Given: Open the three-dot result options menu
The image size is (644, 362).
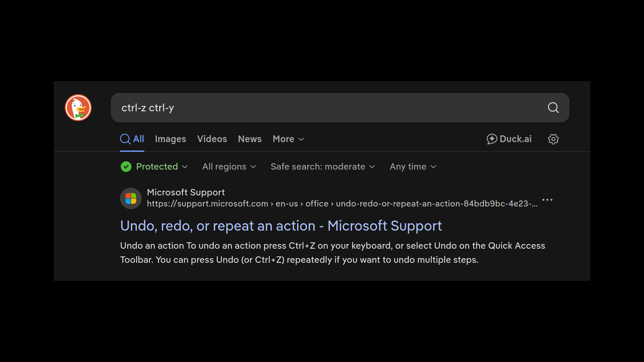Looking at the screenshot, I should [x=547, y=200].
